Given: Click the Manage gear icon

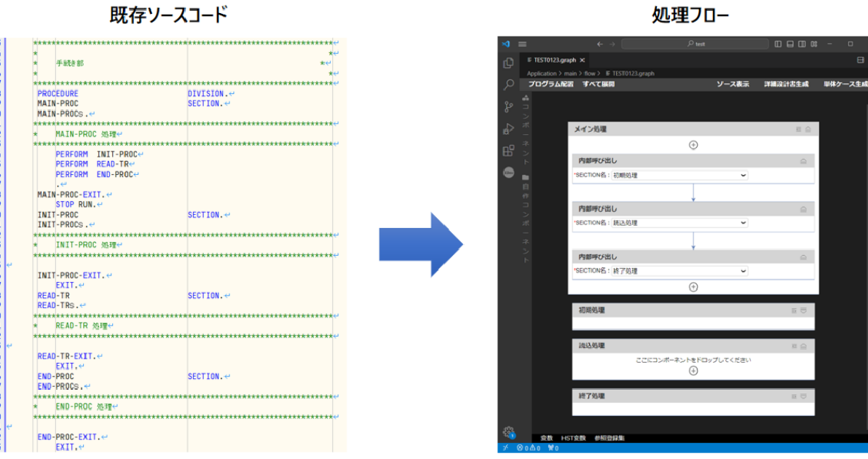Looking at the screenshot, I should click(508, 432).
